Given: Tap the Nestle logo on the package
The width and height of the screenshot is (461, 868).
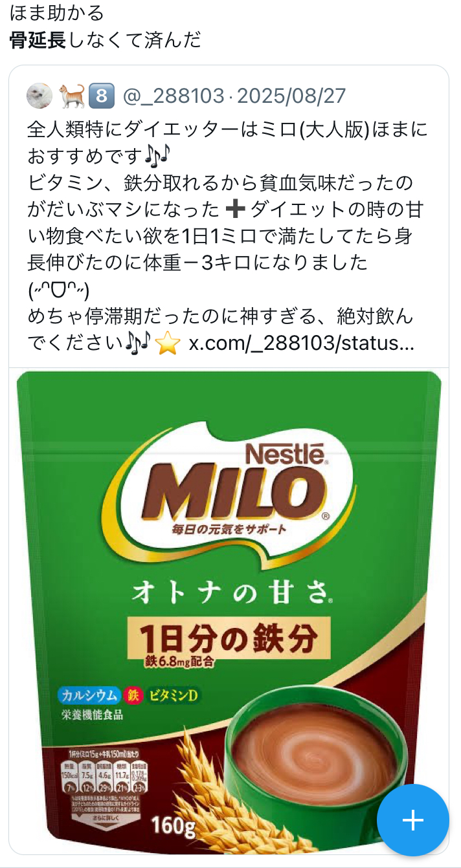Looking at the screenshot, I should point(284,453).
